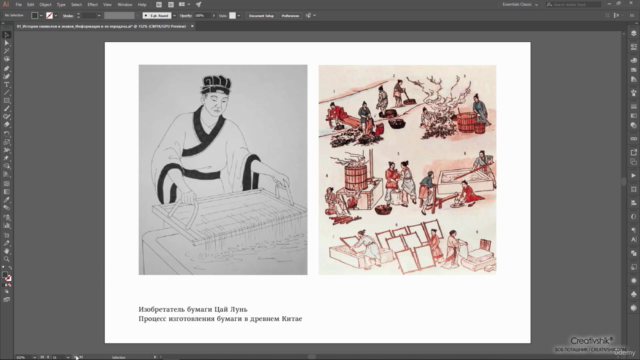Click the Preferences button

point(290,16)
